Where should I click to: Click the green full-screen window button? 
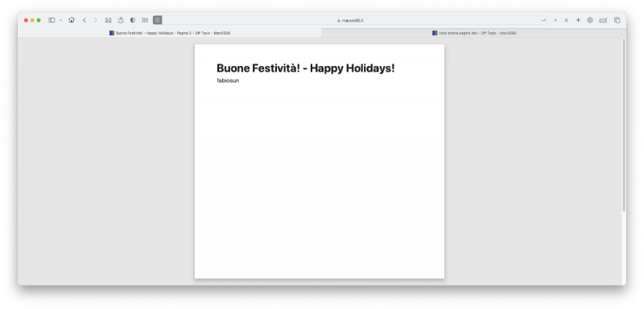point(39,20)
